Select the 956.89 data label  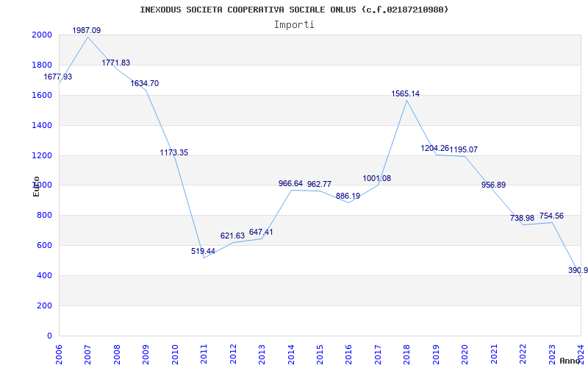pyautogui.click(x=493, y=185)
